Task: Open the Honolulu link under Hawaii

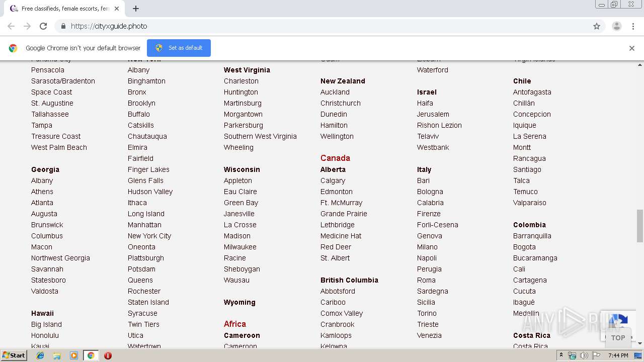Action: (x=45, y=335)
